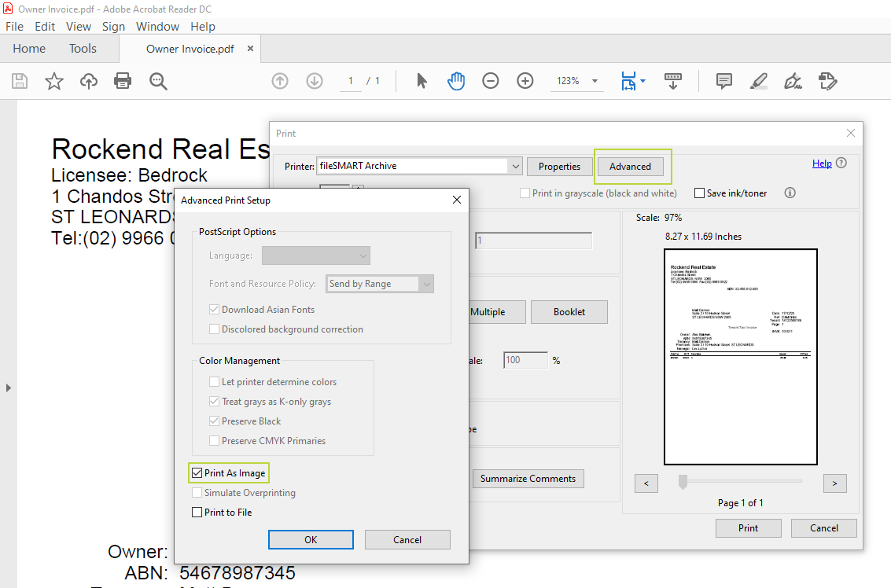Screen dimensions: 891x588
Task: Click the upload to cloud icon
Action: (89, 81)
